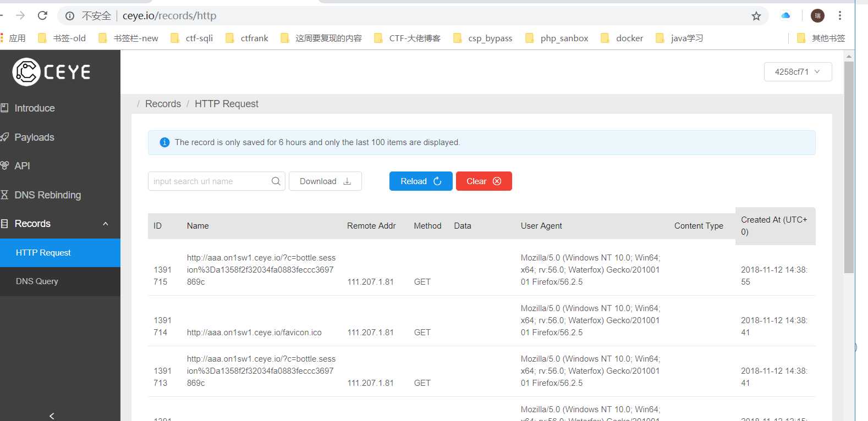This screenshot has height=421, width=868.
Task: Click the blue info icon in notice
Action: point(164,142)
